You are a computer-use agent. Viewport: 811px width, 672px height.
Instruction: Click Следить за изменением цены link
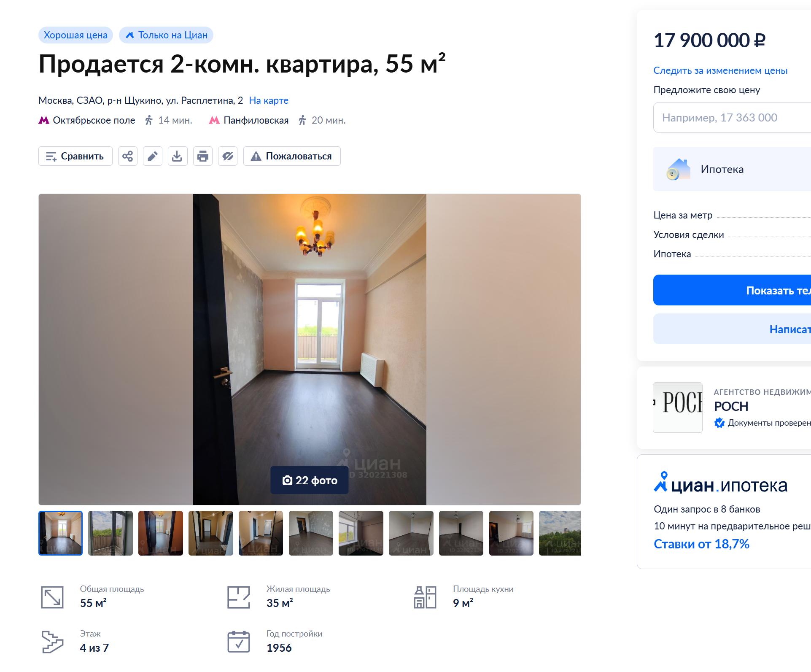pyautogui.click(x=720, y=70)
